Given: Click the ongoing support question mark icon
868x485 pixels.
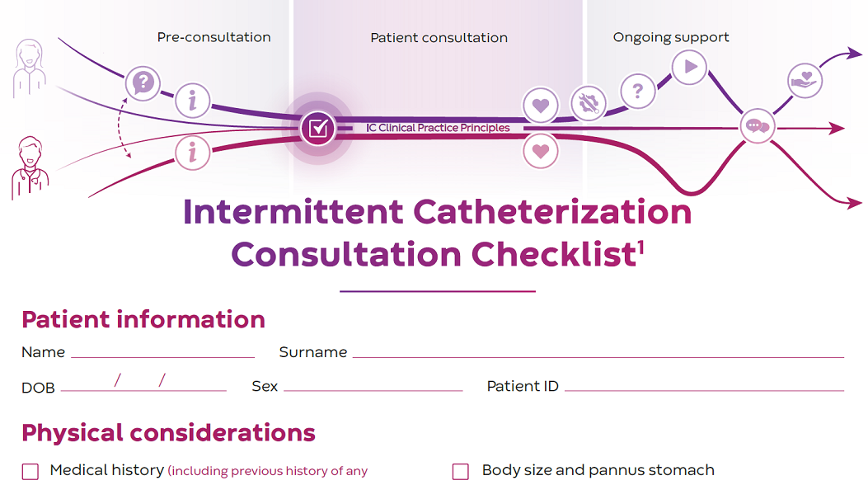Looking at the screenshot, I should coord(637,90).
